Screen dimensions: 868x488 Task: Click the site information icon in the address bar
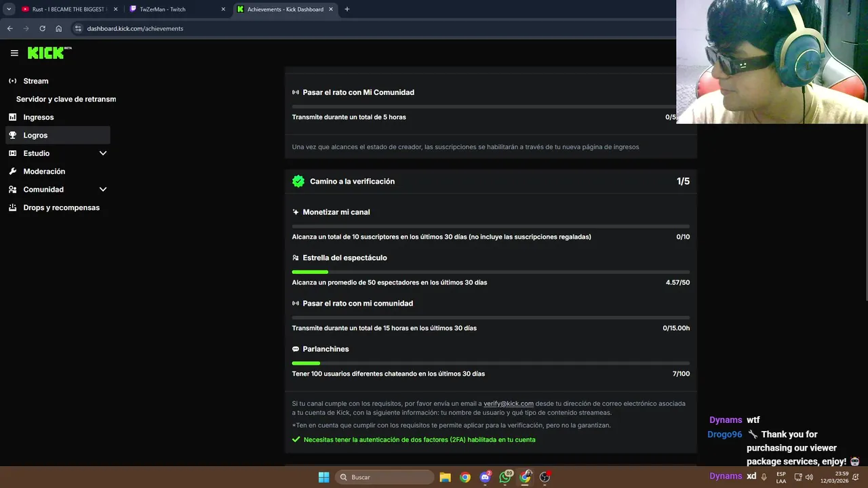coord(78,28)
